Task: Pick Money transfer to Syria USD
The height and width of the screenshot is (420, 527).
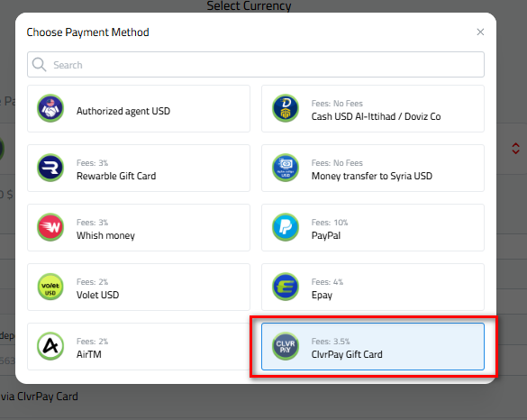Action: tap(373, 169)
